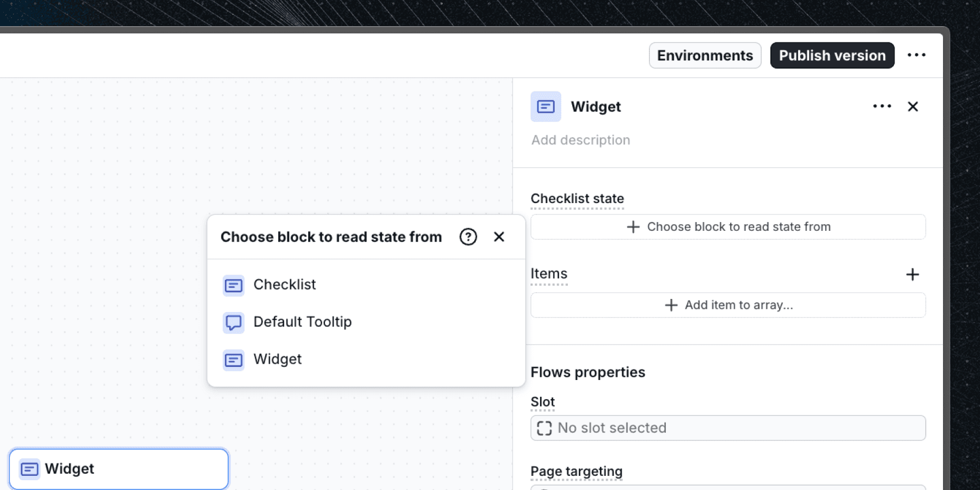Click the Widget icon in the side panel header

click(x=546, y=107)
